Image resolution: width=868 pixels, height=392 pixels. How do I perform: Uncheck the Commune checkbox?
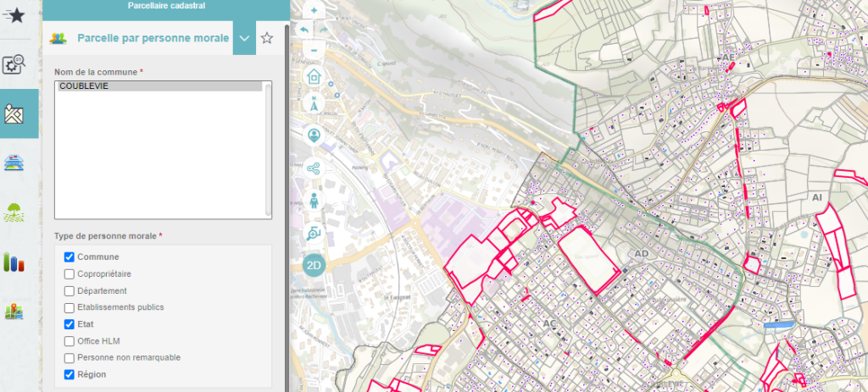point(70,257)
